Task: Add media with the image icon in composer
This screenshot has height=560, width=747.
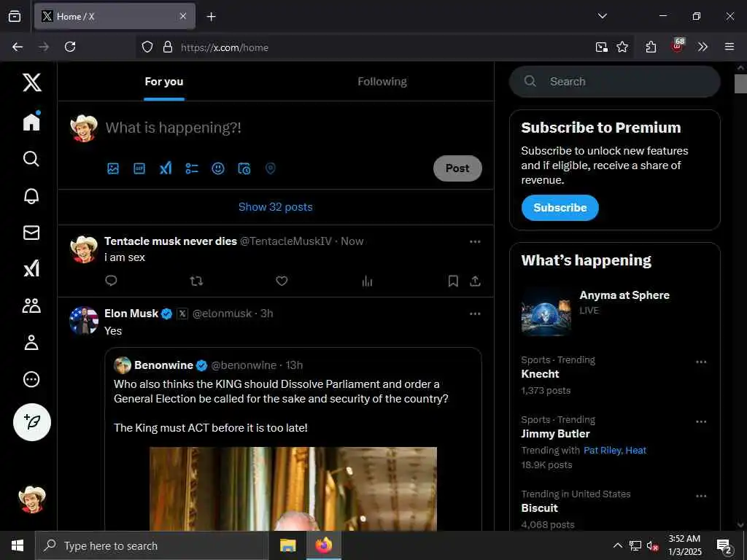Action: pyautogui.click(x=113, y=168)
